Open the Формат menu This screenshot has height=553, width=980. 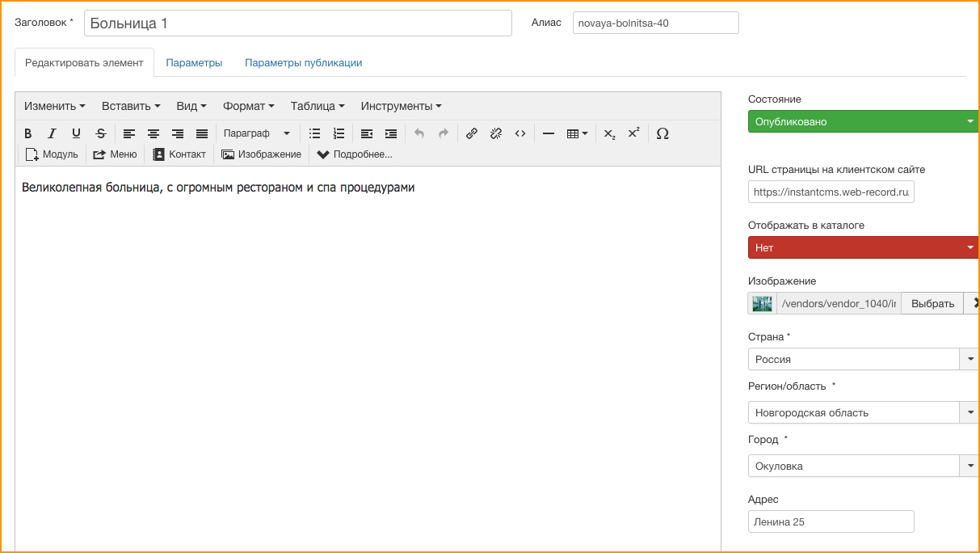coord(249,106)
